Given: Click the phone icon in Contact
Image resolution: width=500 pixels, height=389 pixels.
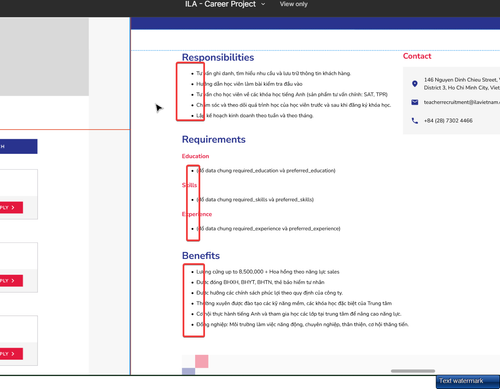Looking at the screenshot, I should point(415,121).
